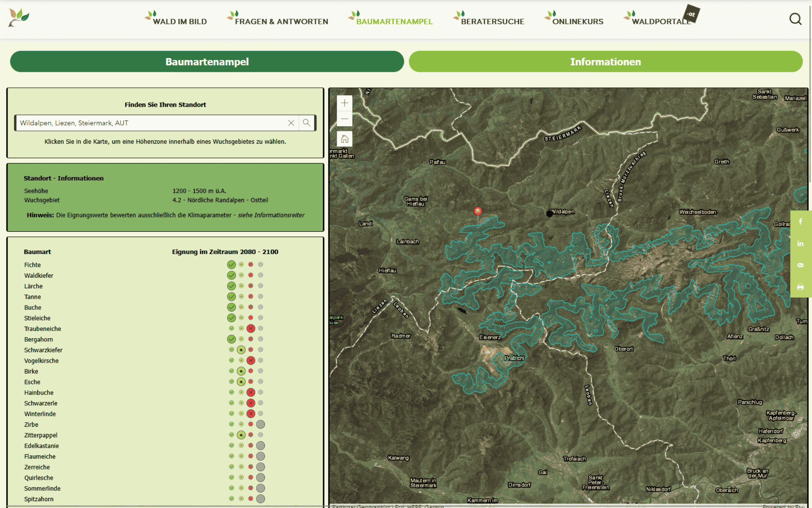
Task: Clear the location search field
Action: click(291, 123)
